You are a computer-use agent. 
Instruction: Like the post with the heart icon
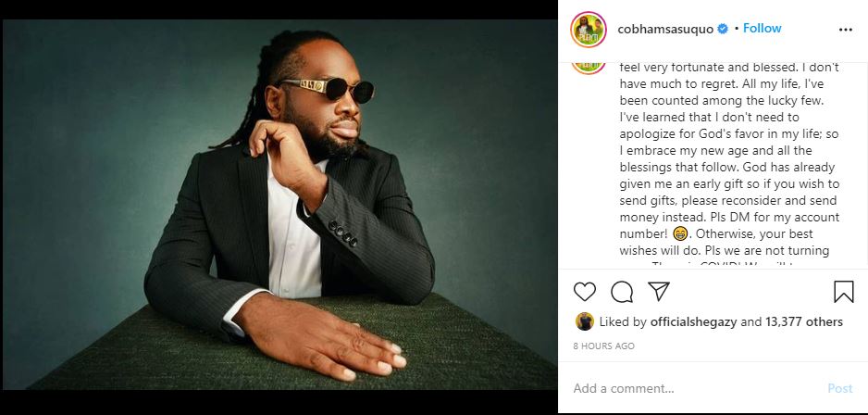pyautogui.click(x=585, y=293)
